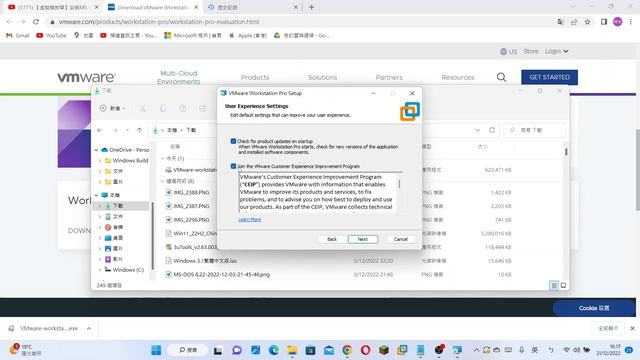The width and height of the screenshot is (640, 360).
Task: Click the Chrome profile avatar
Action: tap(618, 22)
